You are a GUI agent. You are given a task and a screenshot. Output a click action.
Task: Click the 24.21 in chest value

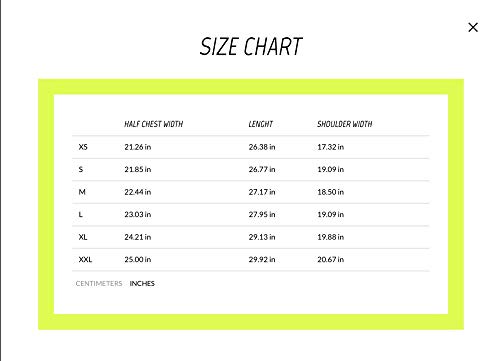click(138, 237)
